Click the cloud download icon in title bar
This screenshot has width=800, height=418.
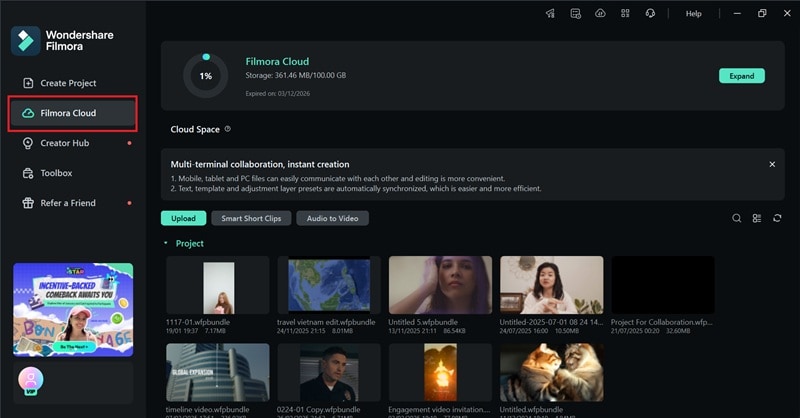click(x=601, y=14)
